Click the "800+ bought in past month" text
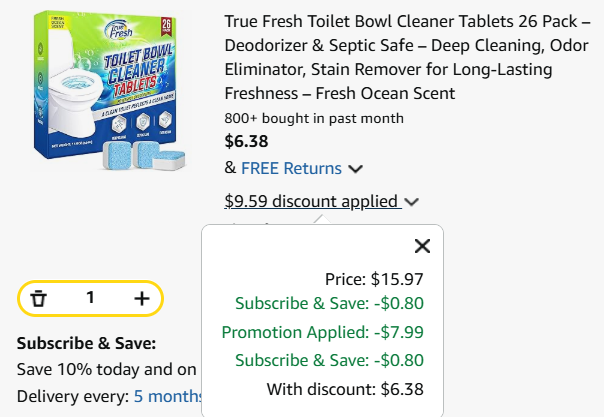Image resolution: width=604 pixels, height=417 pixels. pos(314,118)
